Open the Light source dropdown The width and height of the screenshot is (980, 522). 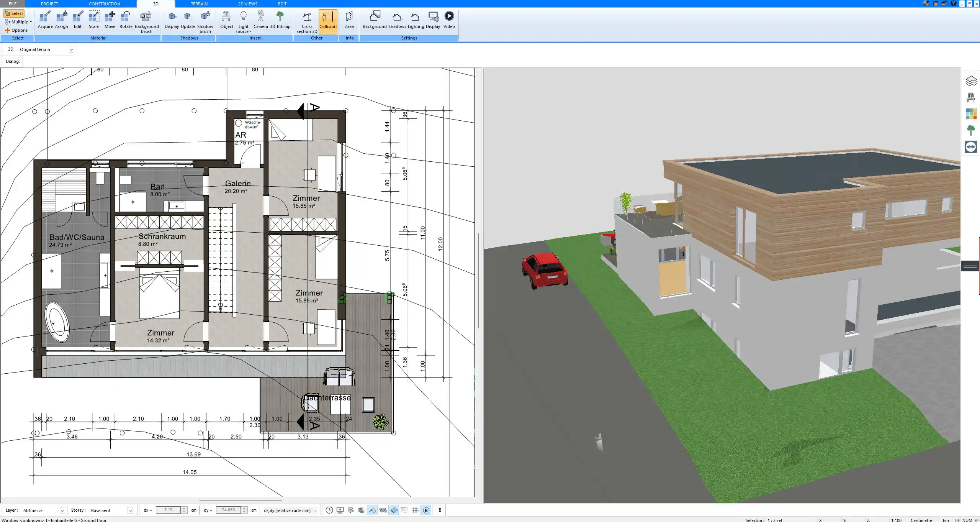coord(244,22)
